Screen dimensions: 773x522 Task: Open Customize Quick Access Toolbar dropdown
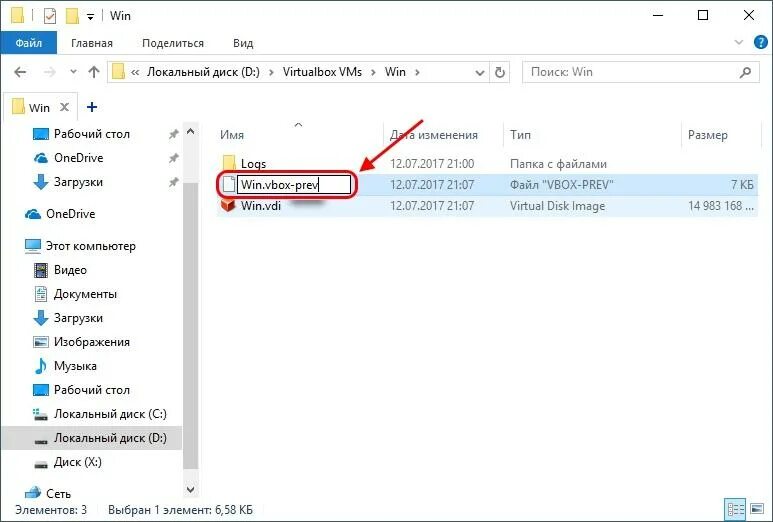[90, 17]
